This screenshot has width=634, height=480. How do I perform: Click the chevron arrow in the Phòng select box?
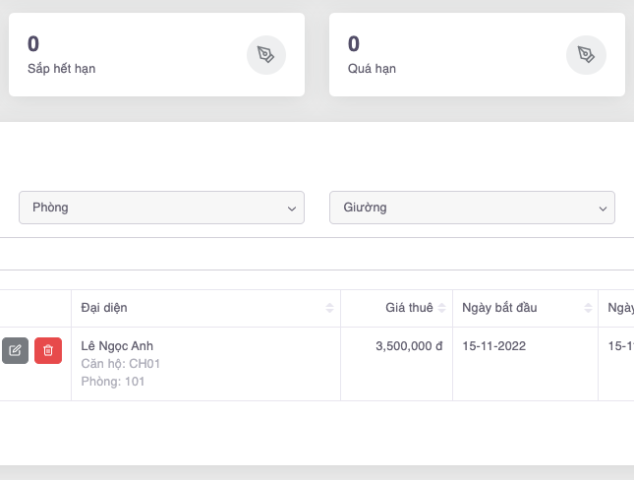click(292, 209)
